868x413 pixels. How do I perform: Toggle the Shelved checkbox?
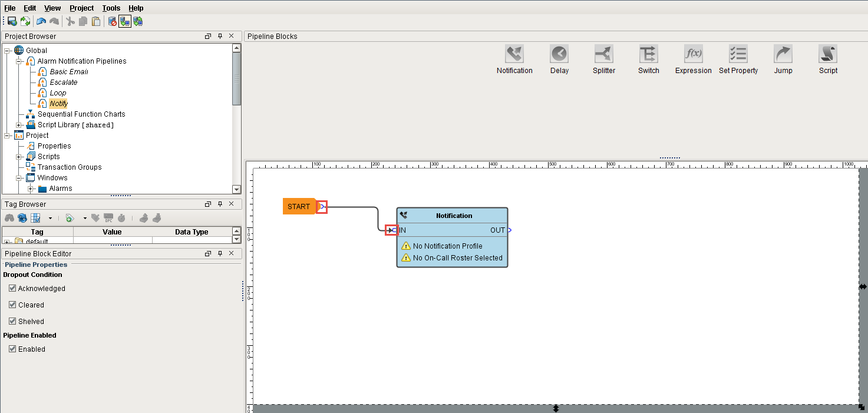tap(12, 321)
